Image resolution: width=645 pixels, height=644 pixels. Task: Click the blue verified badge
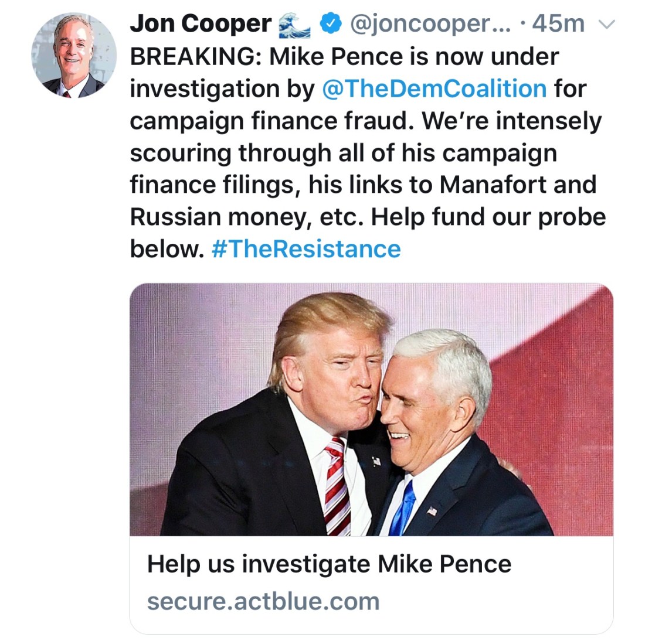pyautogui.click(x=330, y=23)
